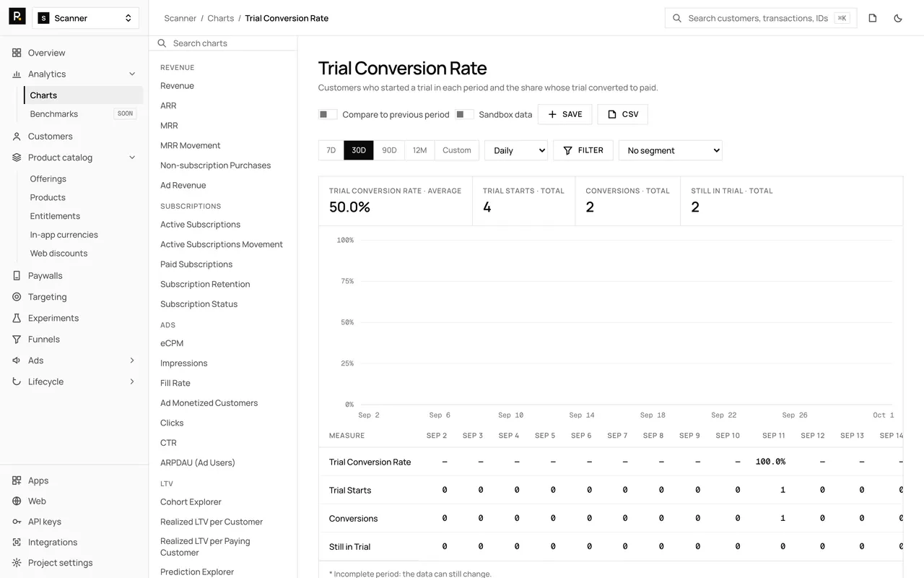Click the RevenueCat logo icon
The width and height of the screenshot is (924, 578).
(x=17, y=17)
